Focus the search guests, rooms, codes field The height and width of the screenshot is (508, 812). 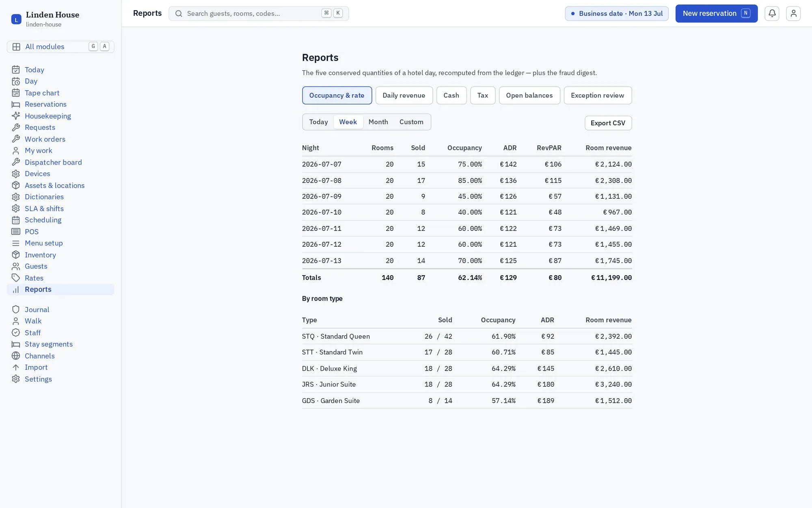click(x=259, y=13)
